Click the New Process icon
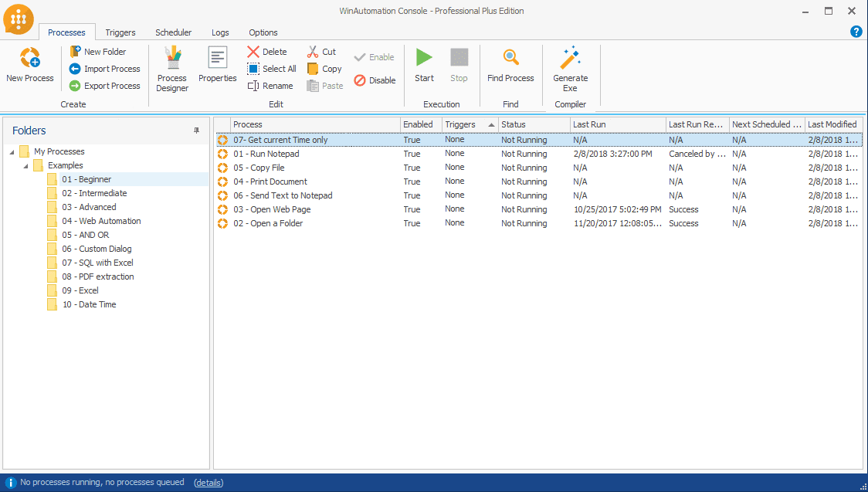The width and height of the screenshot is (868, 492). coord(30,58)
